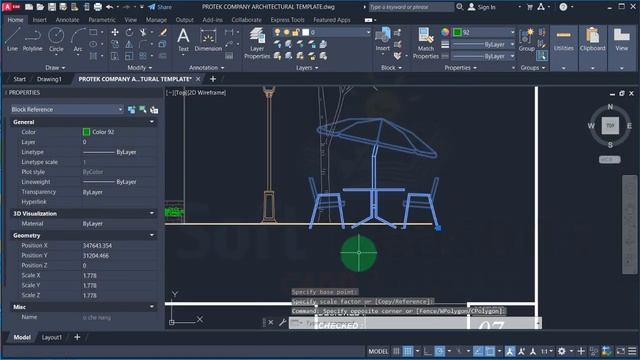
Task: Click the Share button
Action: tap(160, 7)
